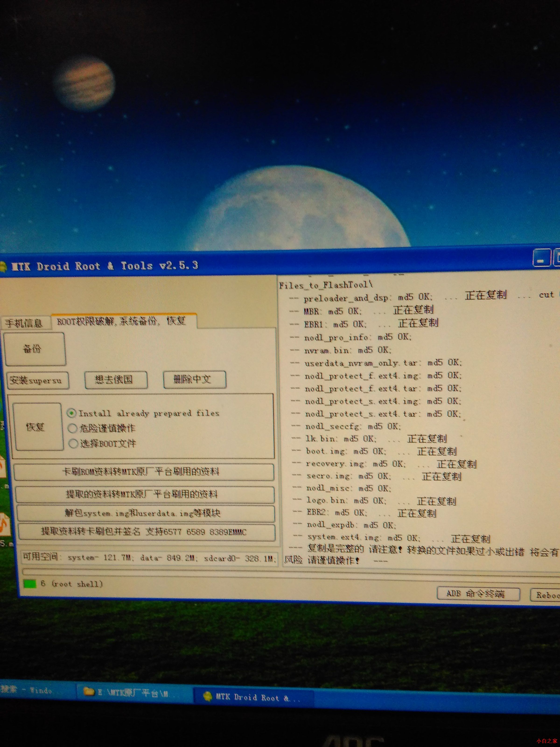Click the 复制是完整的 warning log line

pos(422,554)
